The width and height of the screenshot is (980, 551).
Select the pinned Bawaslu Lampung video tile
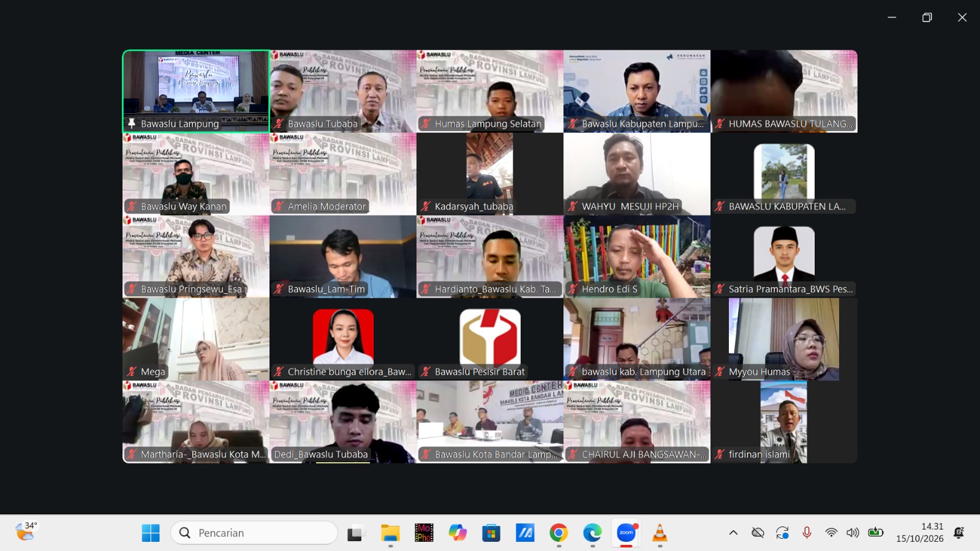click(x=196, y=91)
